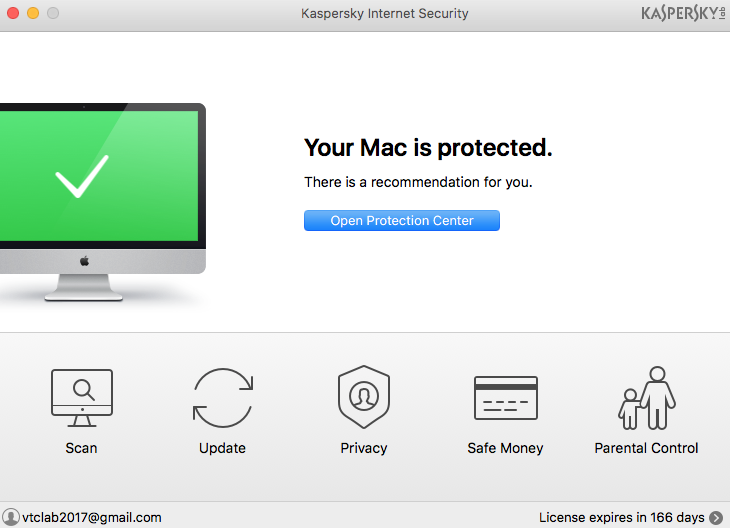Click the arrow icon beside license expiry
The height and width of the screenshot is (528, 730).
pyautogui.click(x=716, y=517)
